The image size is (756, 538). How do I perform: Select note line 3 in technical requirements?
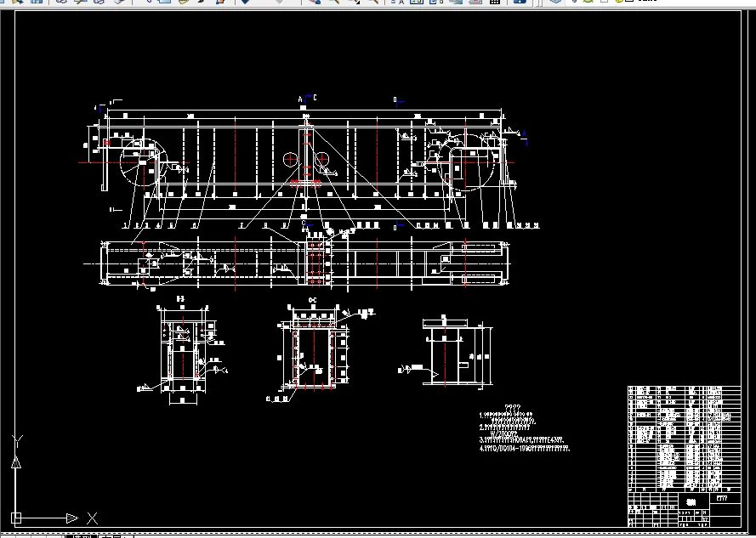521,440
